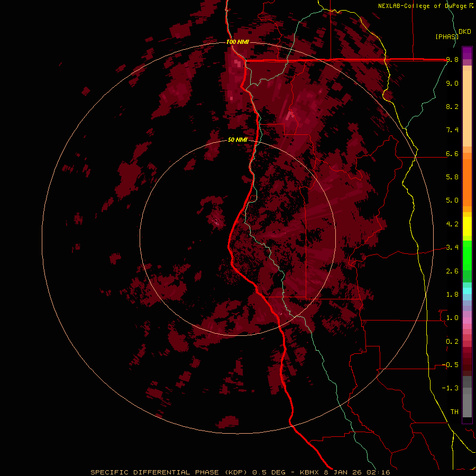The width and height of the screenshot is (476, 476).
Task: Click the 8.2 value on color scale
Action: pyautogui.click(x=452, y=106)
